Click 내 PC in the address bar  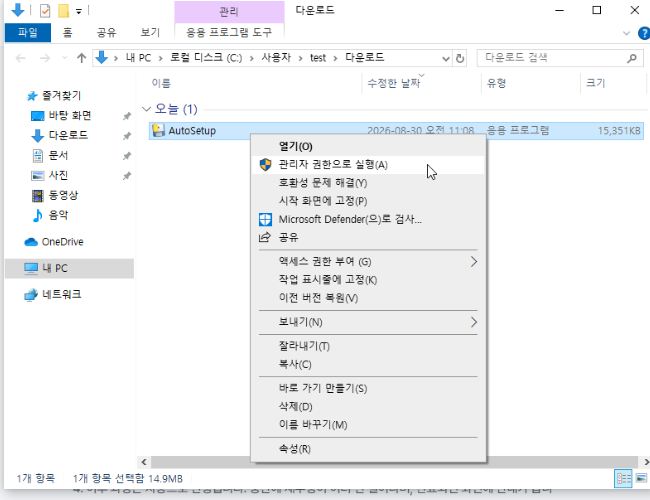(x=138, y=58)
